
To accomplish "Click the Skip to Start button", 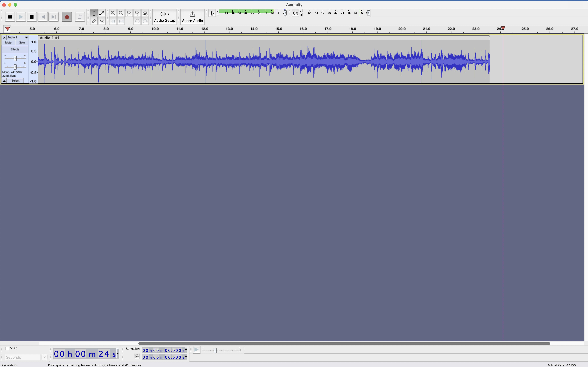I will [43, 17].
